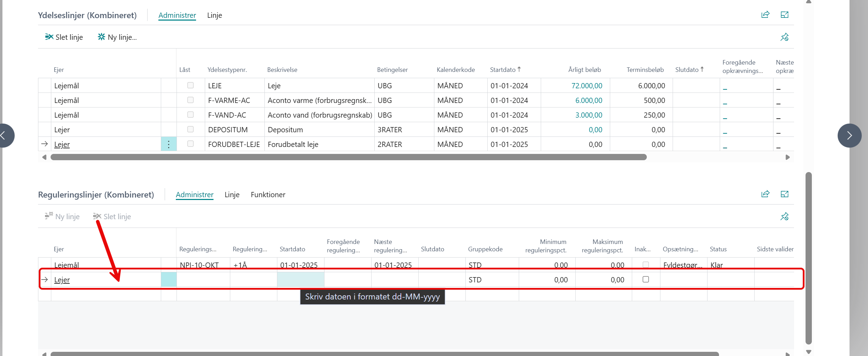Open Funktioner menu in Reguleringslinjer
This screenshot has height=356, width=868.
coord(268,195)
